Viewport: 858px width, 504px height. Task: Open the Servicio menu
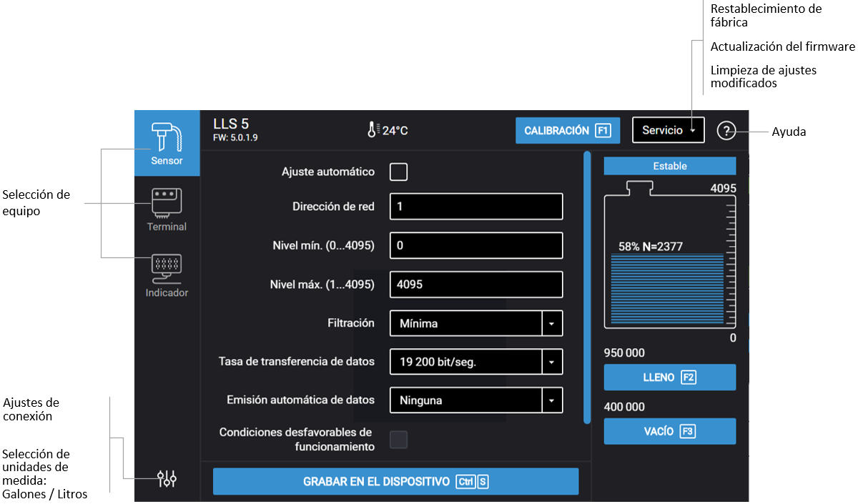click(668, 130)
